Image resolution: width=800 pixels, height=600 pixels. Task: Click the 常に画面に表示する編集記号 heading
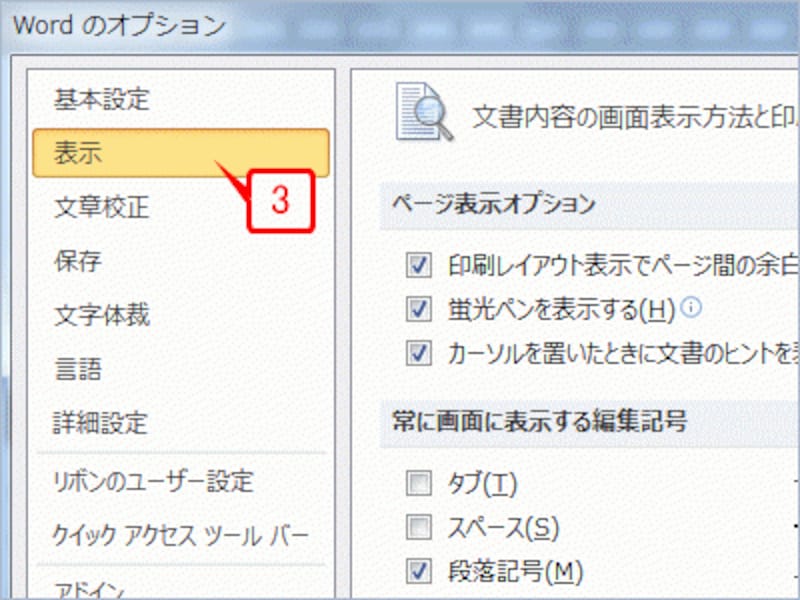pos(539,421)
